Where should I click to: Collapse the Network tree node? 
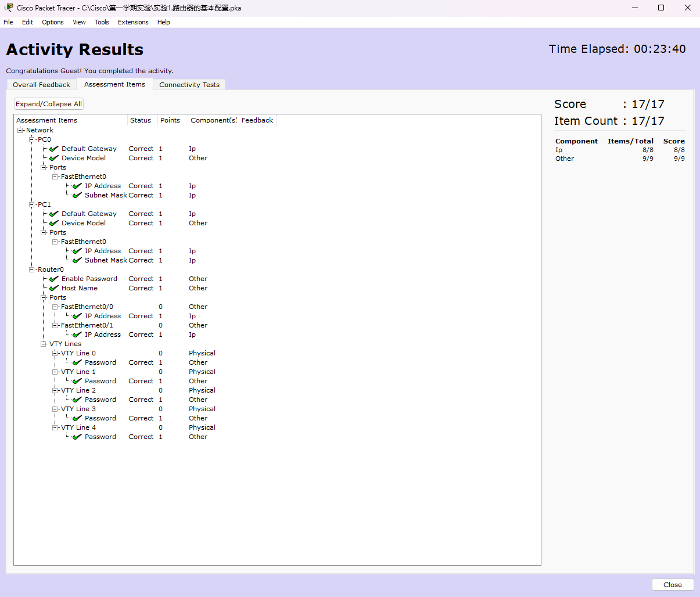click(x=20, y=130)
